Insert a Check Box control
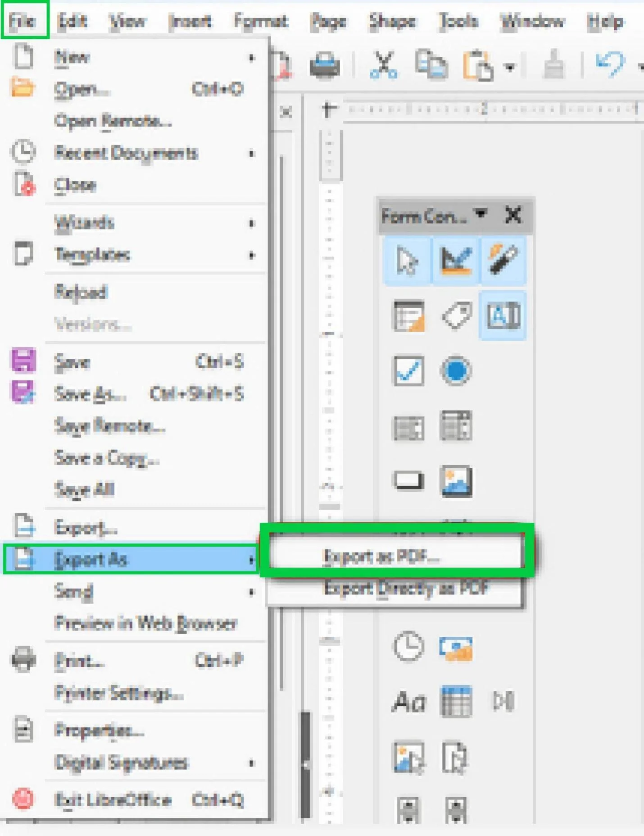 click(408, 371)
